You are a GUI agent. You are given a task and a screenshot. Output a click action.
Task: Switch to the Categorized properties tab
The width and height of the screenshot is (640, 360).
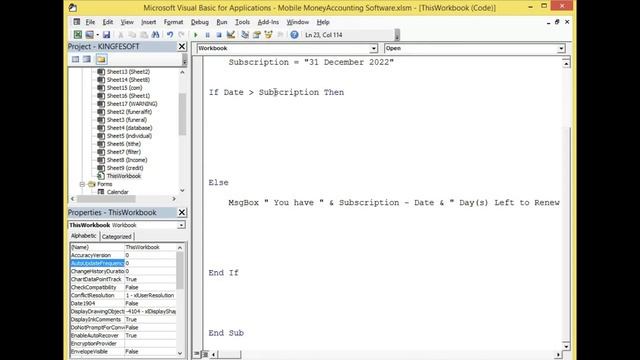point(117,236)
